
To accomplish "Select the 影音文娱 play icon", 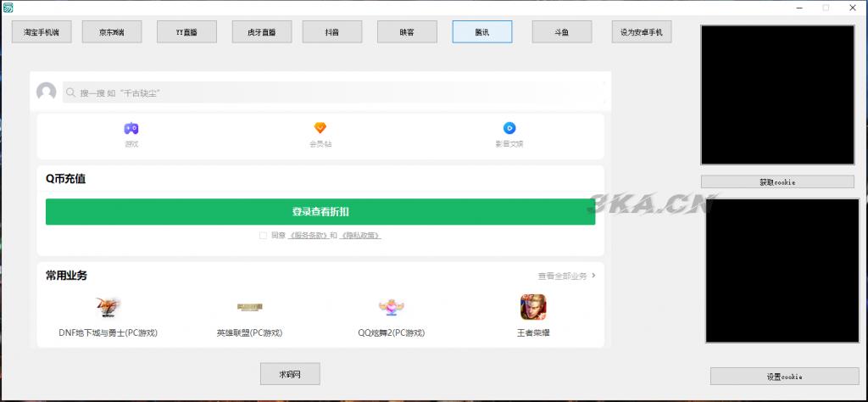I will tap(509, 128).
